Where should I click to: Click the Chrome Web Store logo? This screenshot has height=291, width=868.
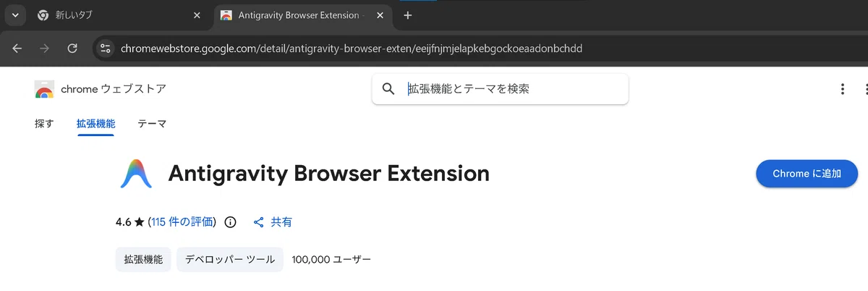click(44, 89)
